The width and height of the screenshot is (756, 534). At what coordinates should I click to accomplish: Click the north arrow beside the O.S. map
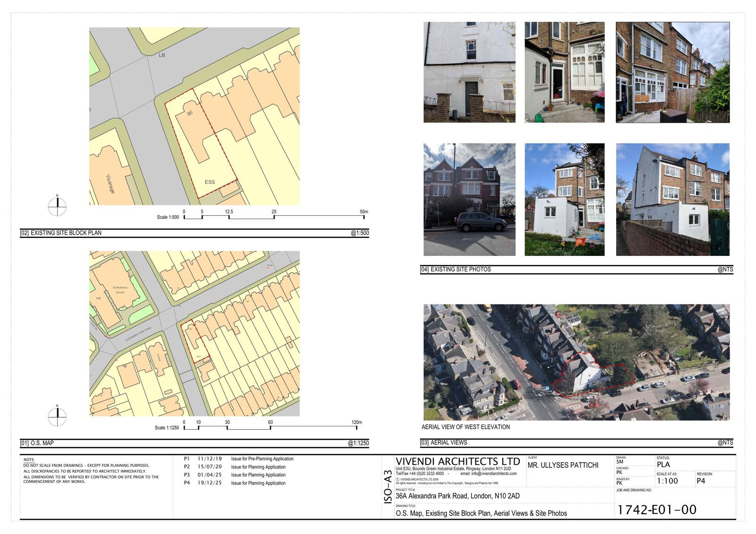57,416
